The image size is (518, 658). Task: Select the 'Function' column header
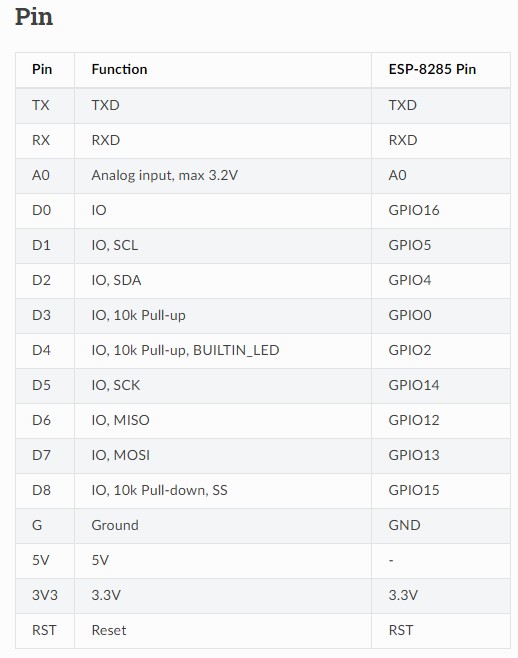click(x=119, y=69)
